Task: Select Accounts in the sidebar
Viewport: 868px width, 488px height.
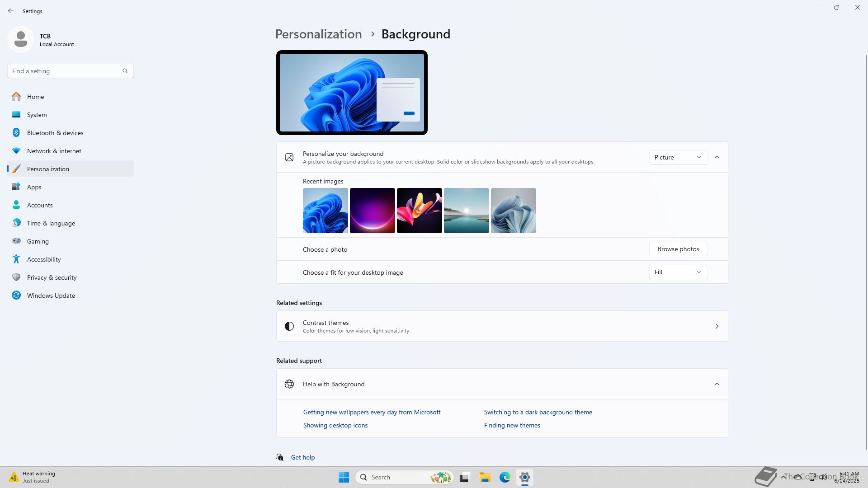Action: (40, 205)
